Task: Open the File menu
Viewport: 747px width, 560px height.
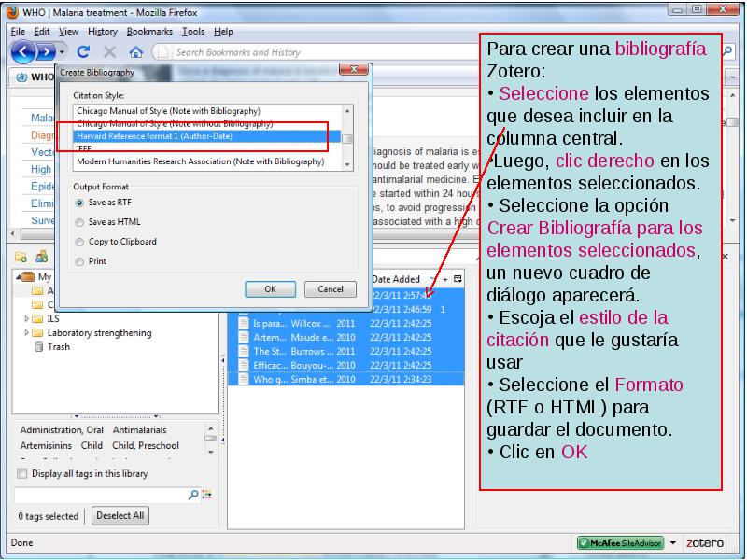Action: point(18,32)
